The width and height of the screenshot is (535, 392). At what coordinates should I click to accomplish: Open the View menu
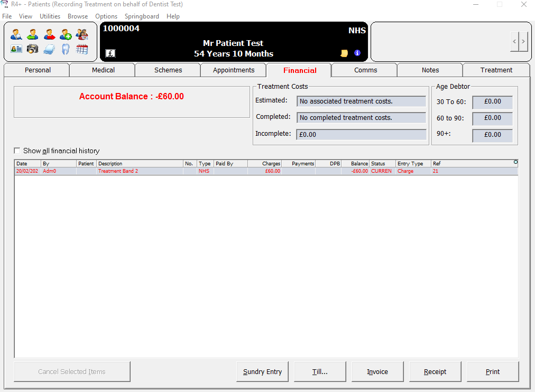[x=25, y=16]
